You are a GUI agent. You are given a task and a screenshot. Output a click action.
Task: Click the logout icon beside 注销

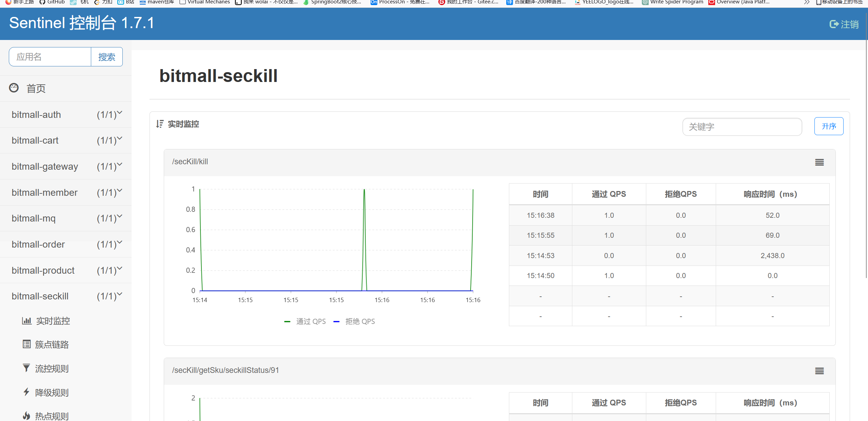point(834,24)
